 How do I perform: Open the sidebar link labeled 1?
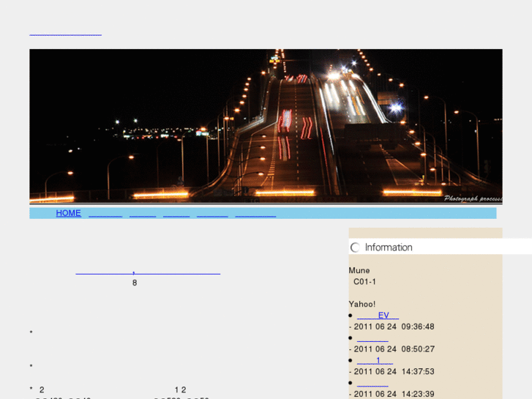375,361
